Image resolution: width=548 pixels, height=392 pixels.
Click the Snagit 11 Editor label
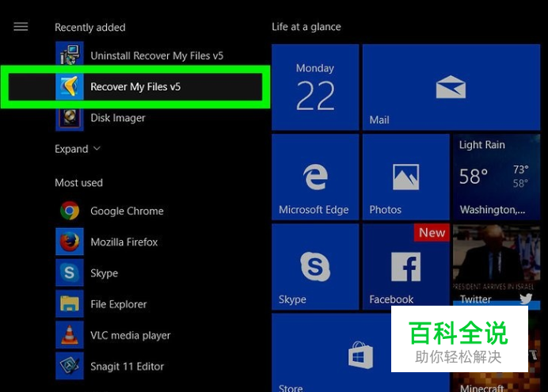click(x=127, y=367)
